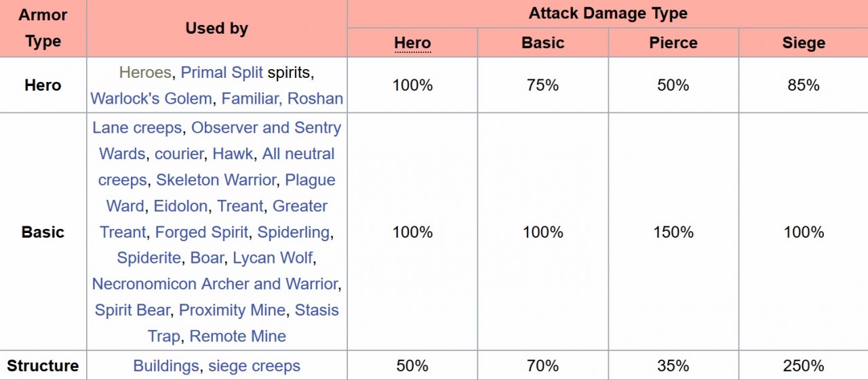Image resolution: width=868 pixels, height=380 pixels.
Task: Select the 250% Siege versus Structure cell
Action: [x=804, y=366]
